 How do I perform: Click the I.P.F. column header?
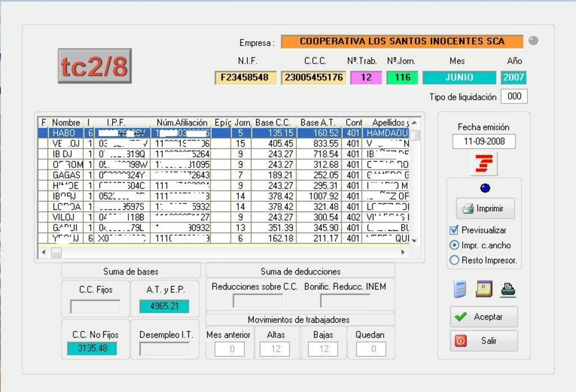tap(122, 122)
